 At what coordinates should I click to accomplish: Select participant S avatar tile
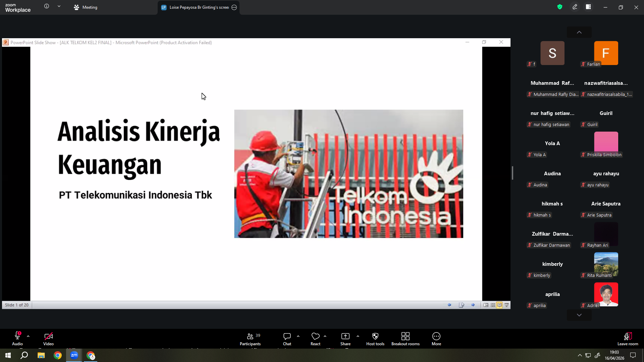[x=552, y=53]
